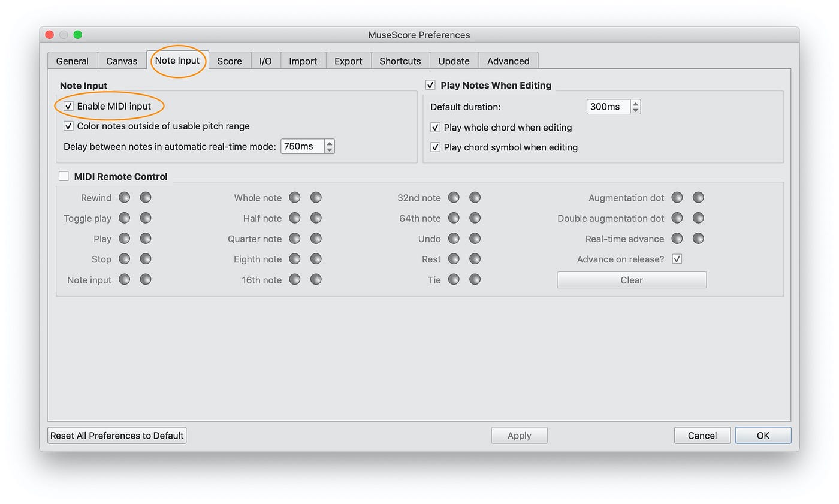Switch to the Import tab
The width and height of the screenshot is (839, 504).
click(x=303, y=61)
